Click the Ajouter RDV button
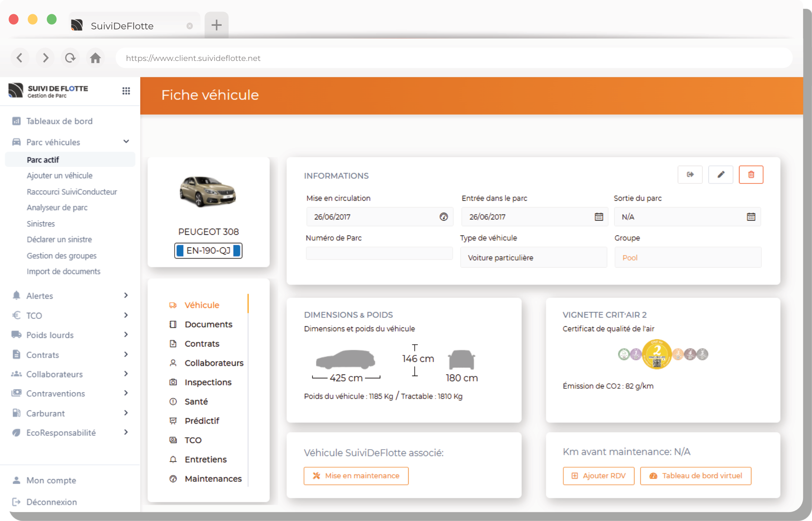Image resolution: width=812 pixels, height=521 pixels. point(599,476)
